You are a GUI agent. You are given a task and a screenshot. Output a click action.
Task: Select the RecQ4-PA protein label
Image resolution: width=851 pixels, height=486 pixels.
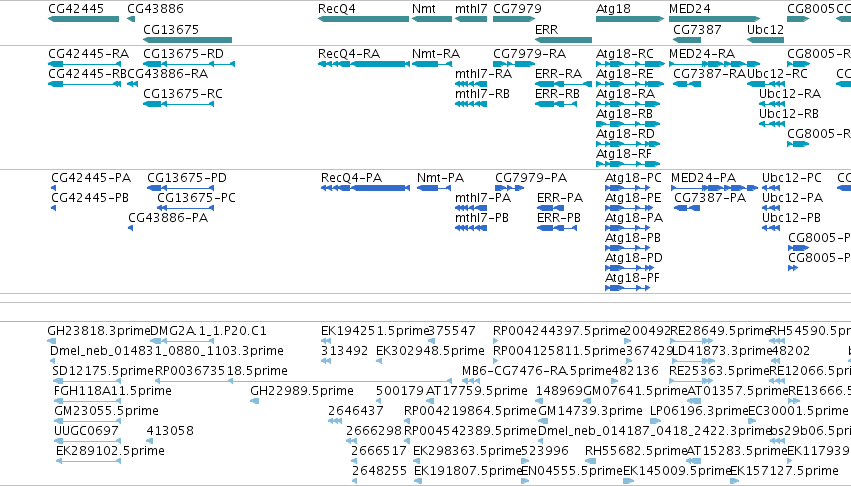point(351,178)
